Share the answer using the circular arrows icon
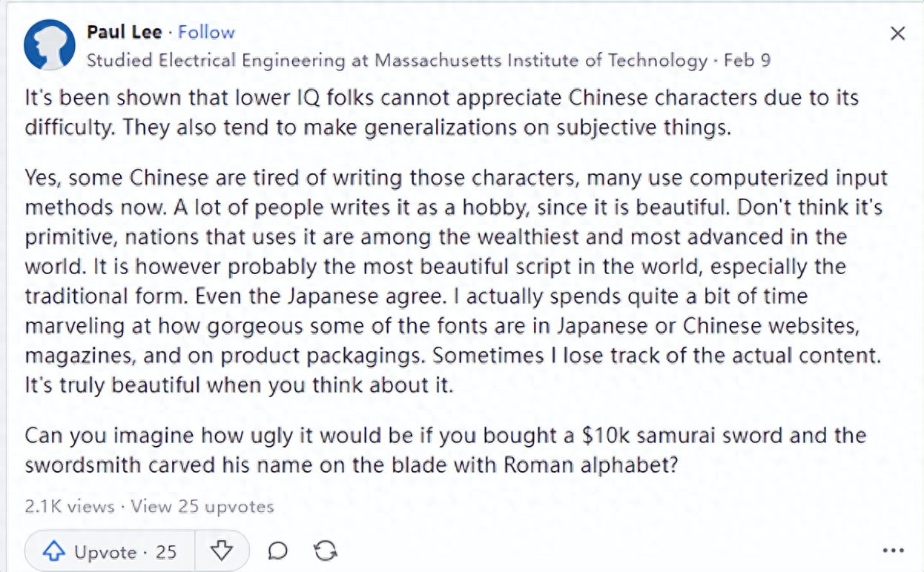 (x=326, y=551)
